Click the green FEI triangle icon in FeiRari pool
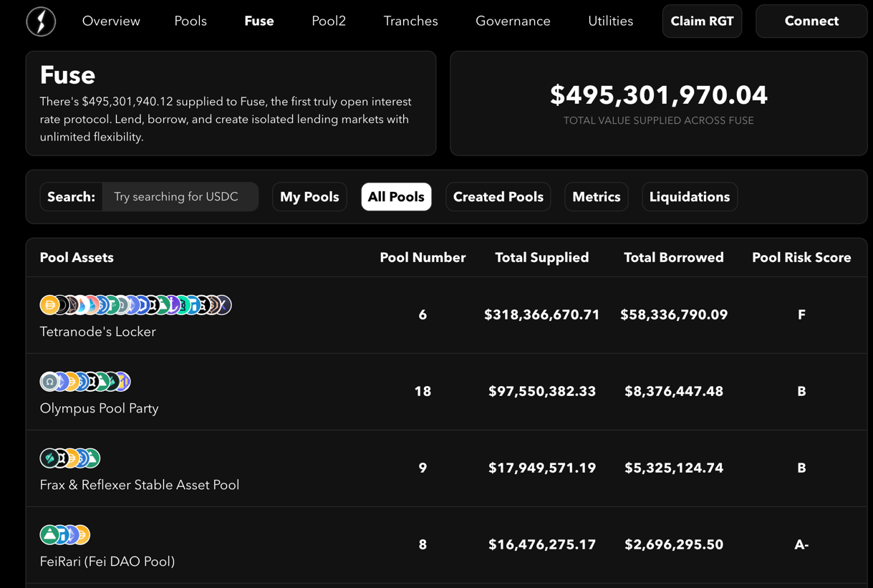Viewport: 873px width, 588px height. (x=49, y=535)
